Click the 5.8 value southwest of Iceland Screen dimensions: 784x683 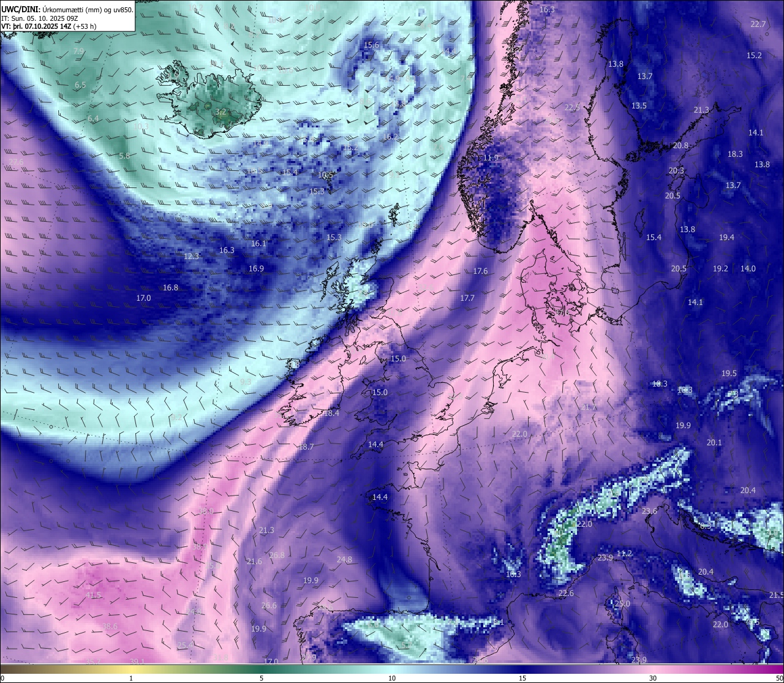124,156
